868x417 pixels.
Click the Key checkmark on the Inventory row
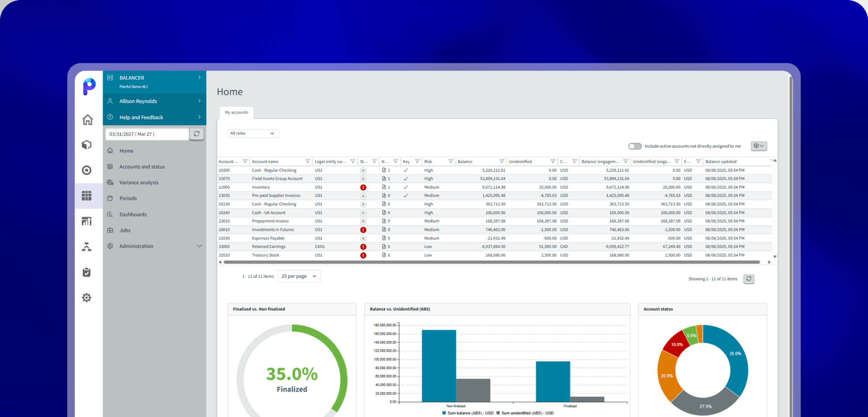point(406,187)
